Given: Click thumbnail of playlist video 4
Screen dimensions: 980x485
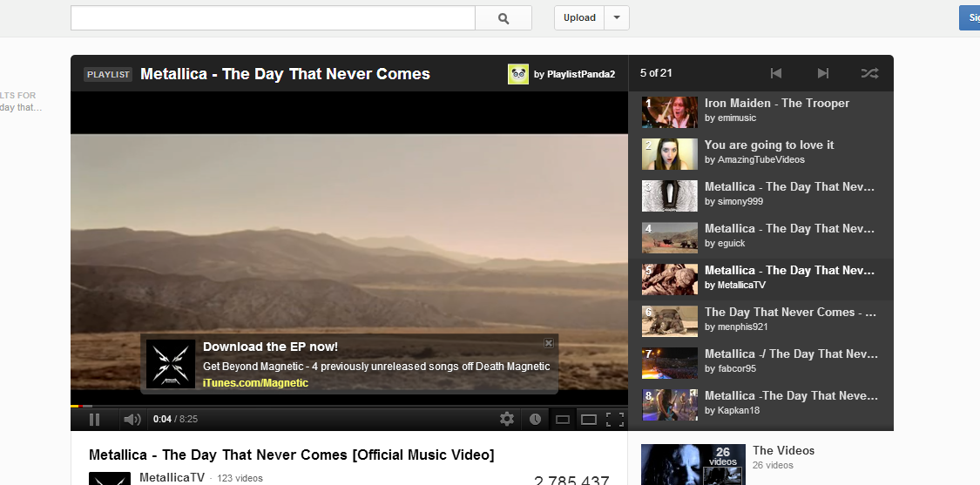Looking at the screenshot, I should [669, 238].
